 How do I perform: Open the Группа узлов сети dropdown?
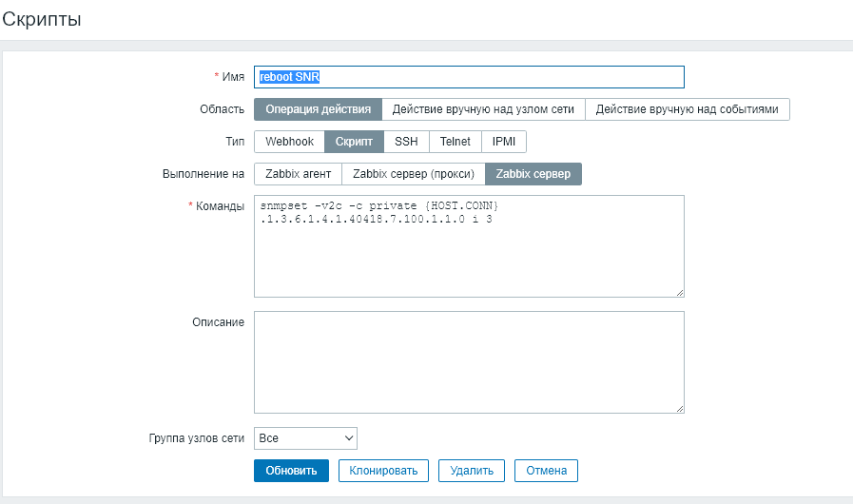[x=306, y=438]
